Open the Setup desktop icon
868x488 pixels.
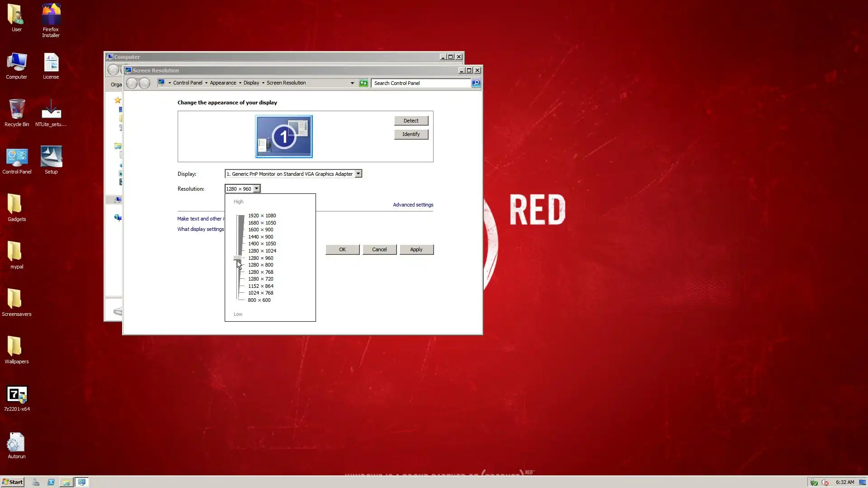pyautogui.click(x=51, y=157)
